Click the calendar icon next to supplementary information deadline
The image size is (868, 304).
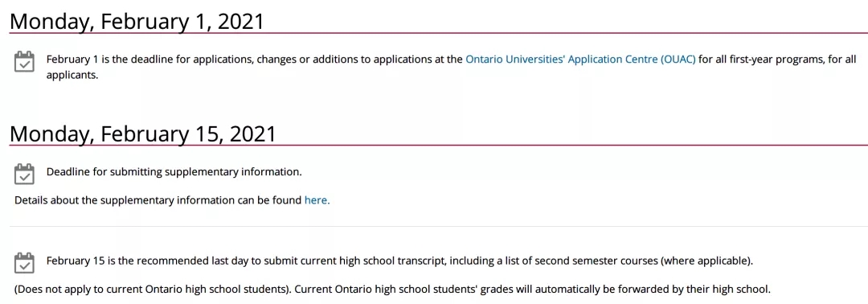click(24, 174)
